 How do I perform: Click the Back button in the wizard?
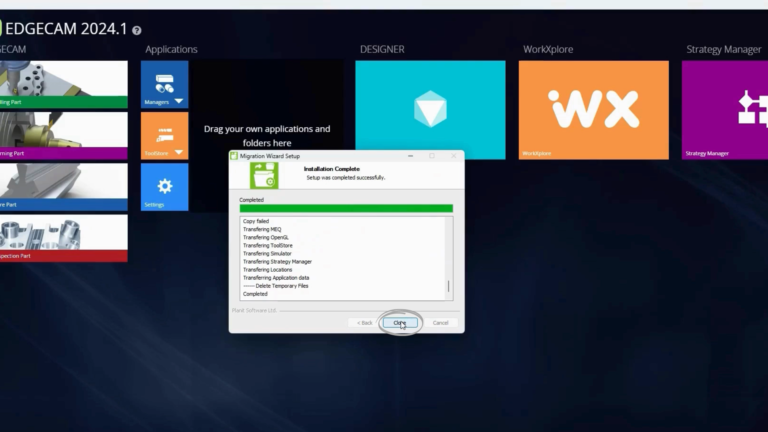(365, 323)
